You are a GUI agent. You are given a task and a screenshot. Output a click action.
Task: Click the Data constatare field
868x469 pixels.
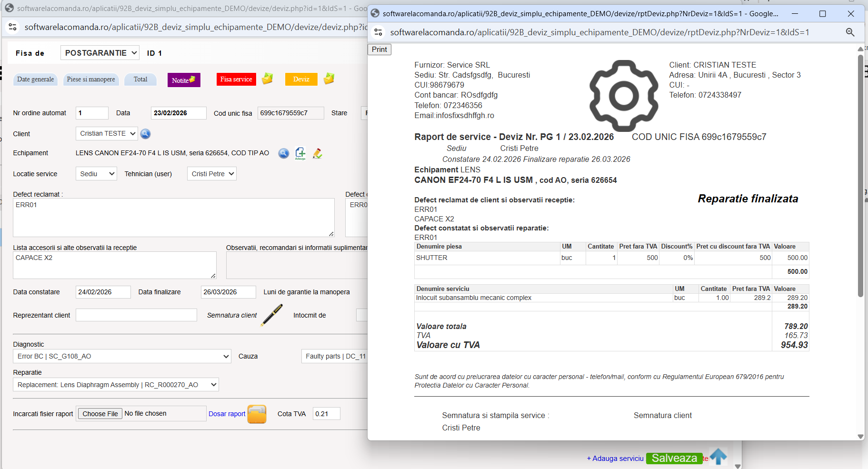tap(103, 292)
